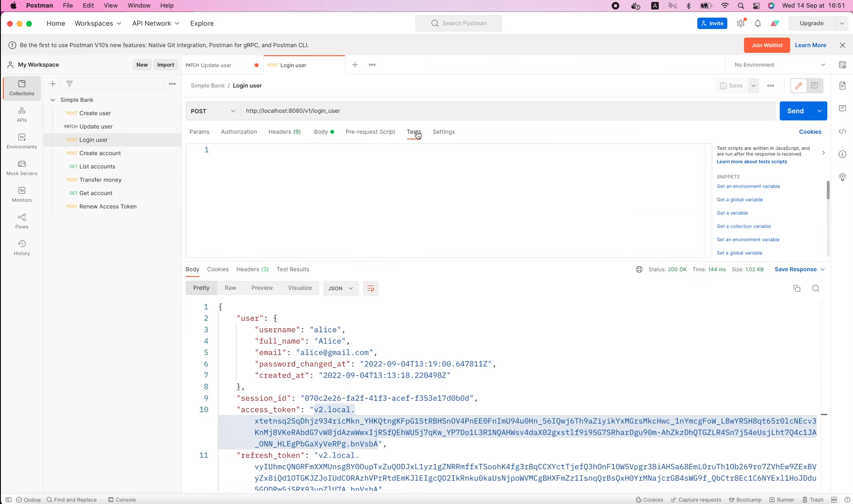Select Renew Access Token request
Image resolution: width=853 pixels, height=504 pixels.
click(108, 206)
